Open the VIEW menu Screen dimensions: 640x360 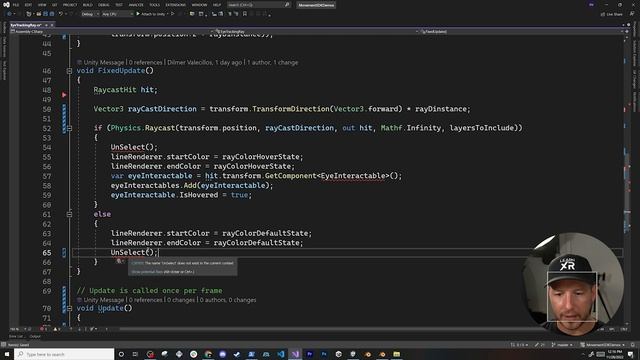42,5
